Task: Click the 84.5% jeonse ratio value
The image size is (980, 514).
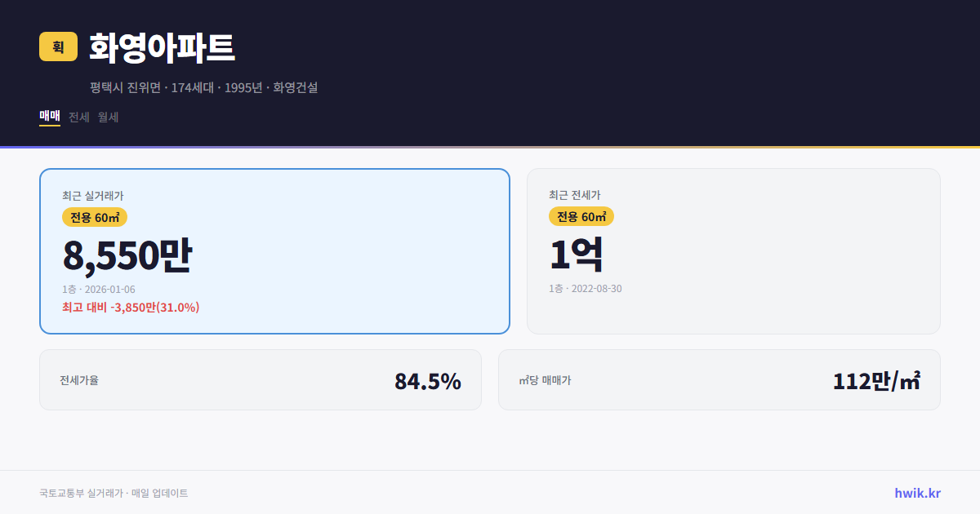Action: [x=428, y=379]
